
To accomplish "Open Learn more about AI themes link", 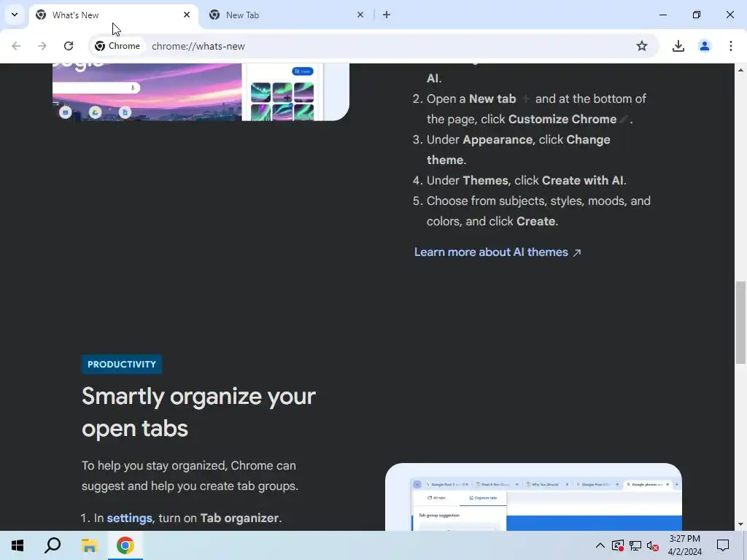I will pyautogui.click(x=498, y=252).
